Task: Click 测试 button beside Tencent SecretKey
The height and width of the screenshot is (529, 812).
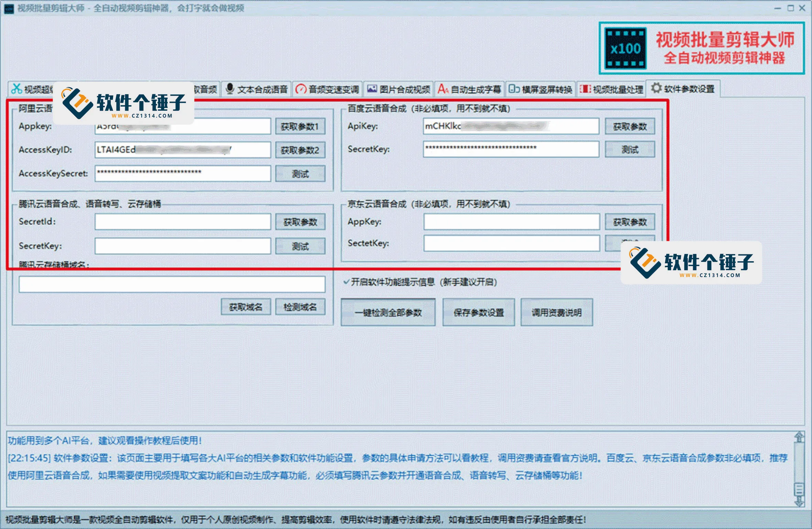Action: (300, 246)
